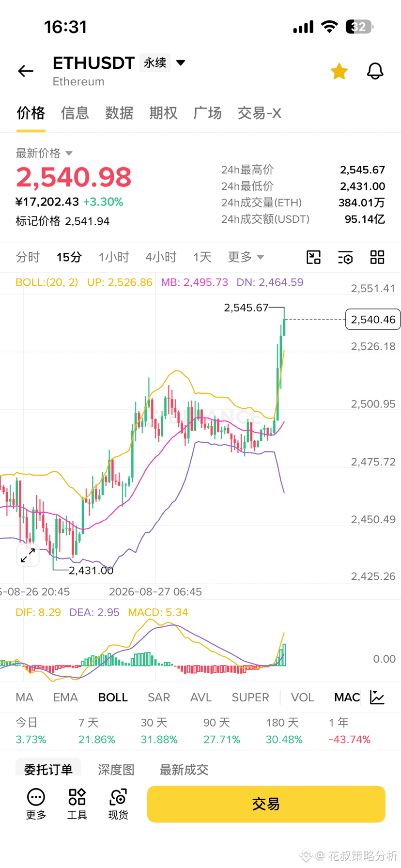401x868 pixels.
Task: Tap the current price label 2,540.46
Action: tap(373, 319)
